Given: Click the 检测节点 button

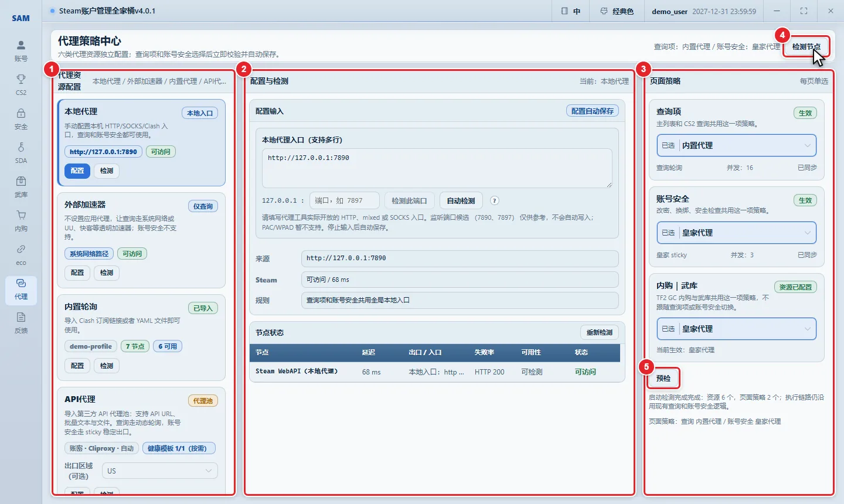Looking at the screenshot, I should click(806, 46).
